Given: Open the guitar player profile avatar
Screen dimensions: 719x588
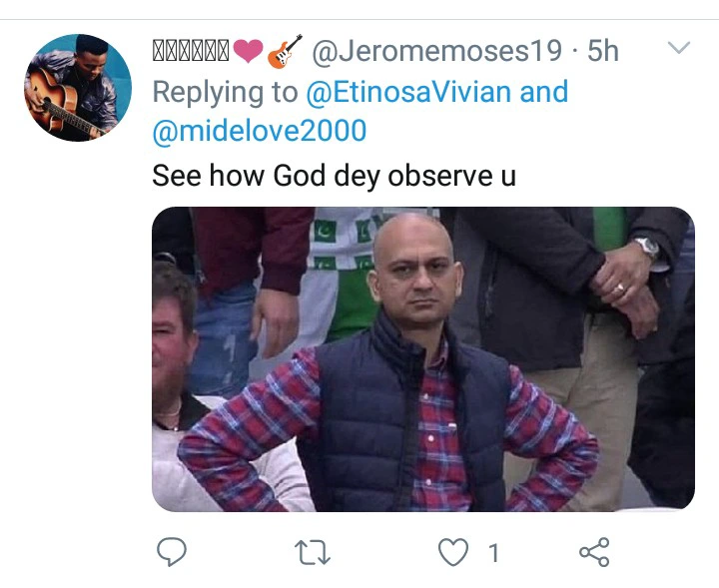Looking at the screenshot, I should 78,88.
